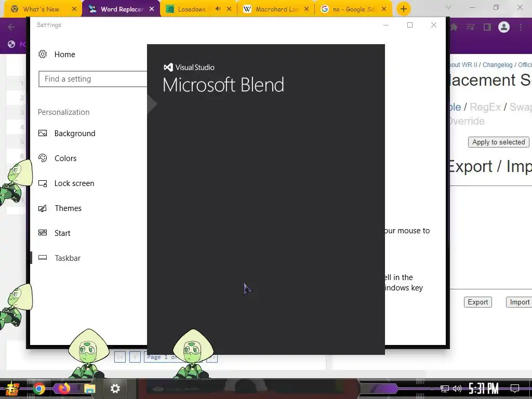Close the Google Search tab
This screenshot has height=399, width=532.
384,9
